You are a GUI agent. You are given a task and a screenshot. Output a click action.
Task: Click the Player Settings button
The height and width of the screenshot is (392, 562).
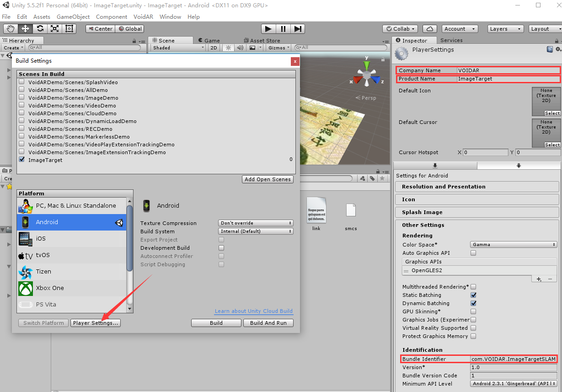96,323
